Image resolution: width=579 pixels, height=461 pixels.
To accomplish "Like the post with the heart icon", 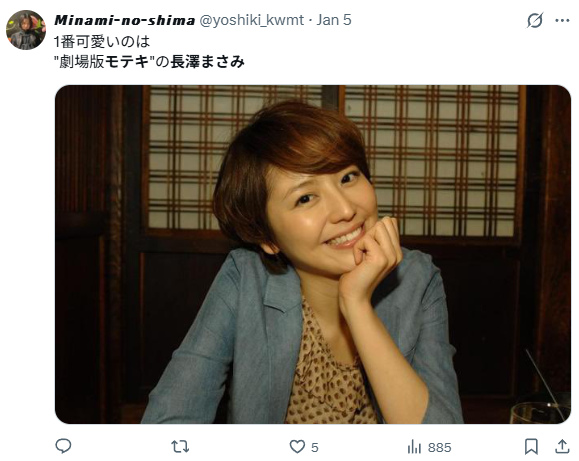I will [x=297, y=447].
